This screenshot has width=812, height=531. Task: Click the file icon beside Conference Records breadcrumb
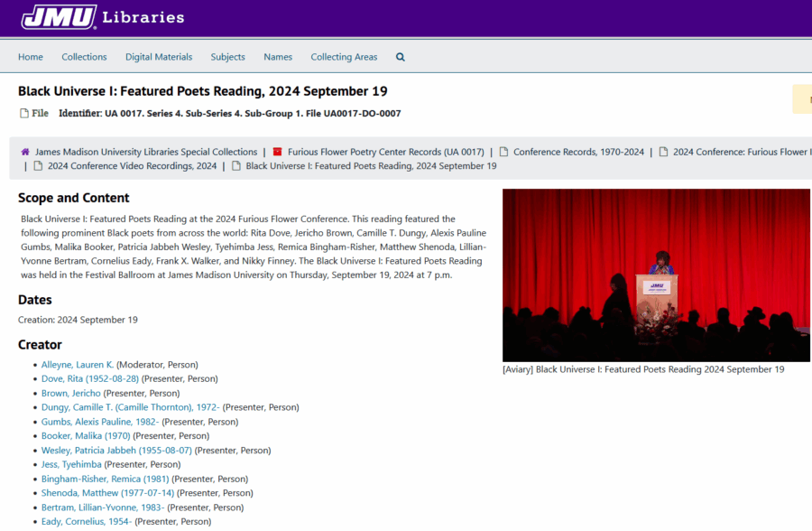pos(507,151)
